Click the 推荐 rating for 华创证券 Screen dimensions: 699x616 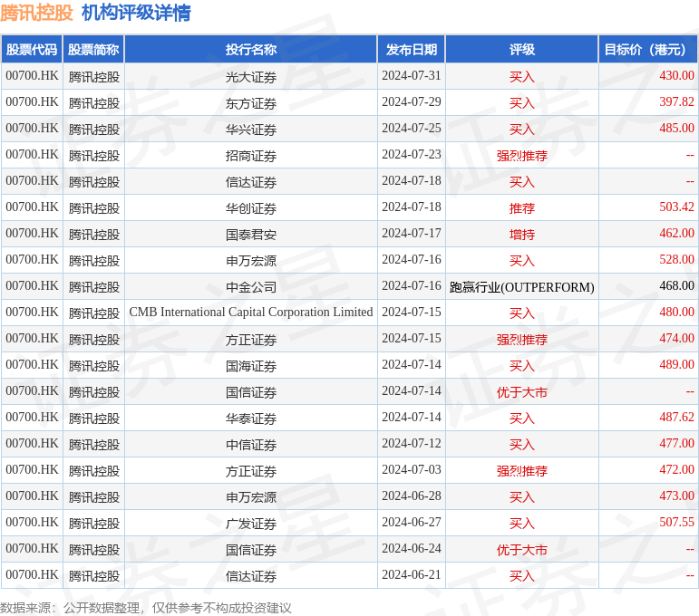pos(522,208)
